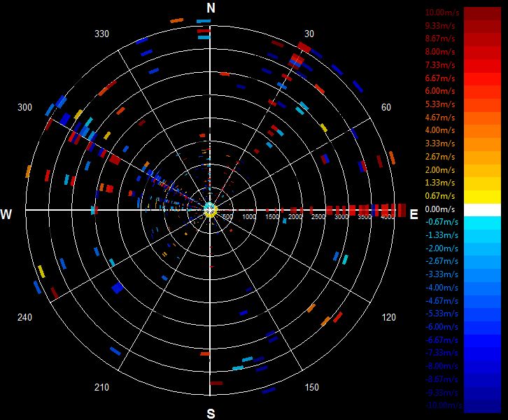Image resolution: width=508 pixels, height=420 pixels.
Task: Click the 8.67m/s positive legend label
Action: click(x=440, y=38)
